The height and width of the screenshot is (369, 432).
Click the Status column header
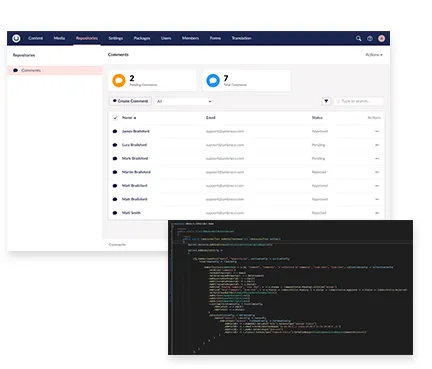click(317, 118)
